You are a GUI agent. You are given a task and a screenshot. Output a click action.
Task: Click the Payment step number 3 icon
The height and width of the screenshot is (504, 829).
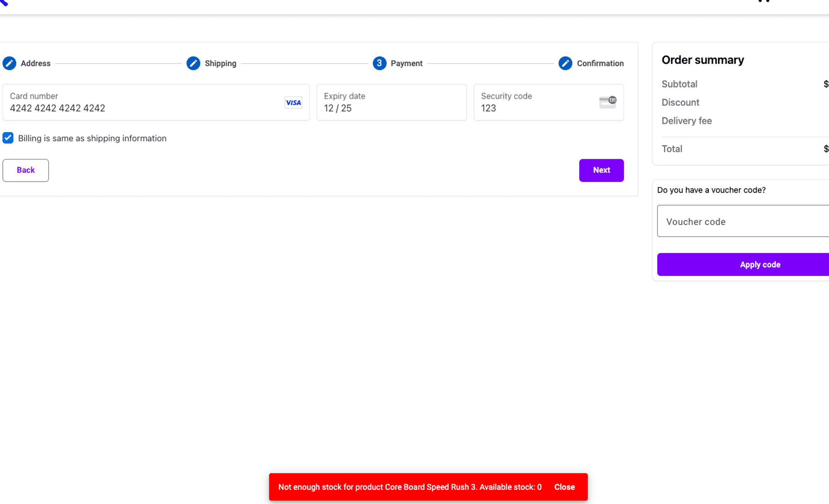(x=379, y=63)
